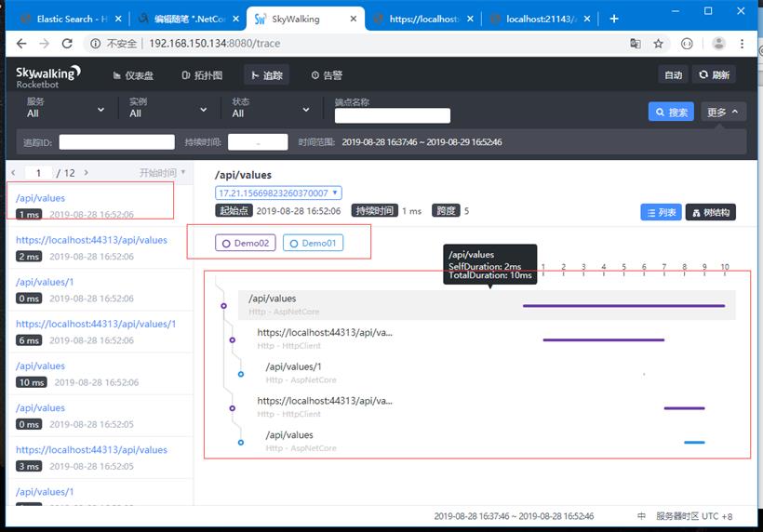Click the site security info icon
Viewport: 763px width, 532px height.
click(95, 44)
